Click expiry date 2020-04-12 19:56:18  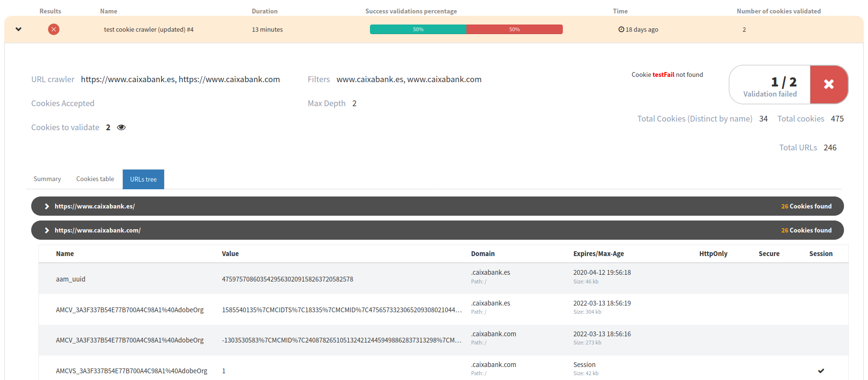click(602, 272)
